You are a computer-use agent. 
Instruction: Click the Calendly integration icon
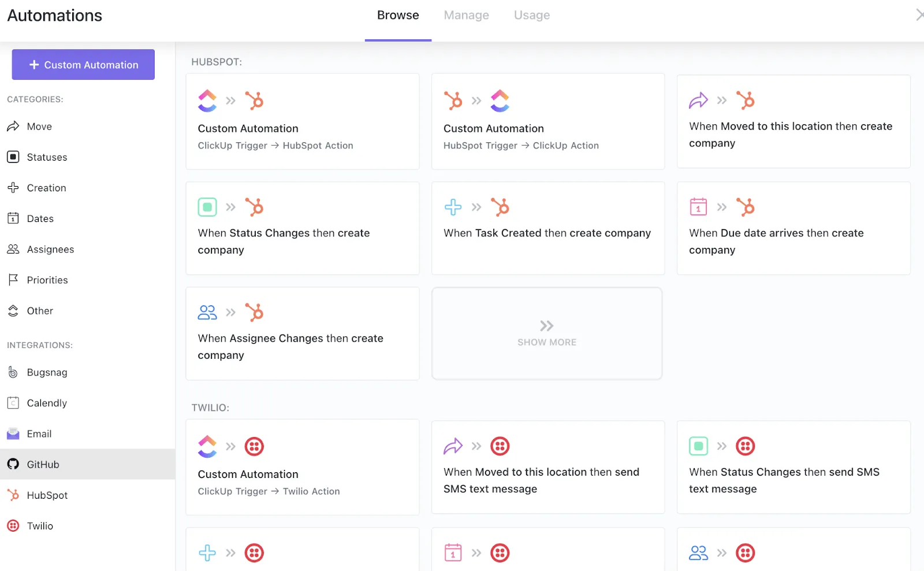coord(13,403)
